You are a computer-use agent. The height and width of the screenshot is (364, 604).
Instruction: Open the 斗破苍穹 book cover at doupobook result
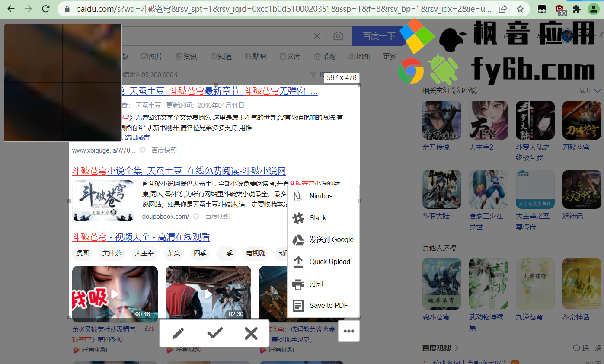point(103,201)
